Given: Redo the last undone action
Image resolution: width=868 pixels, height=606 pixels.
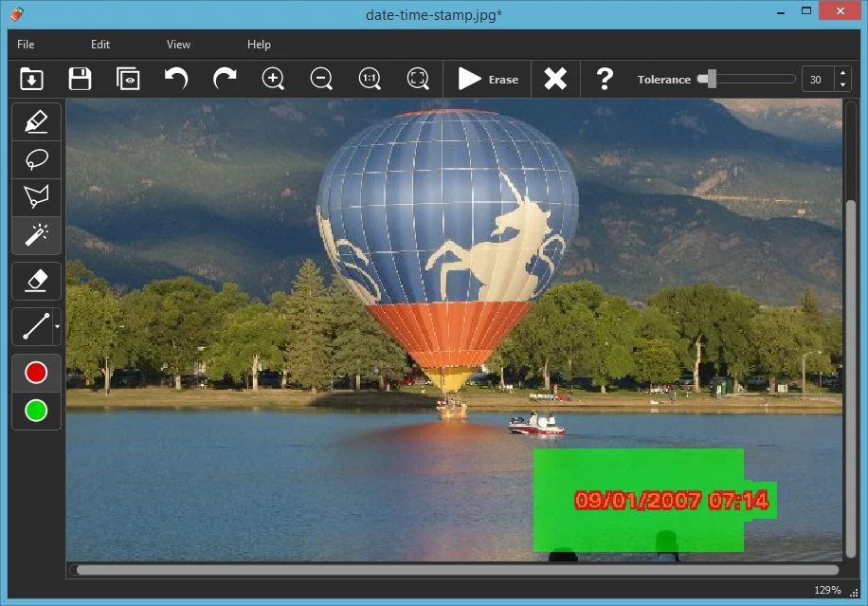Looking at the screenshot, I should coord(225,79).
